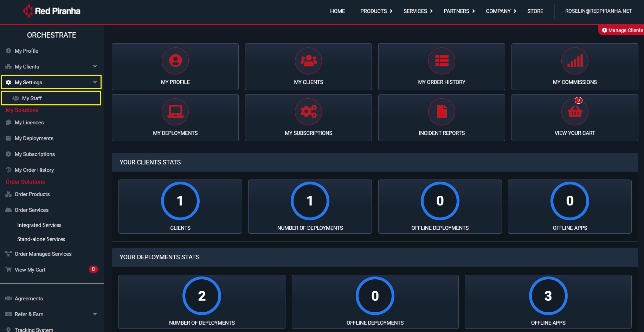Open the Services menu
This screenshot has height=332, width=644.
point(415,11)
